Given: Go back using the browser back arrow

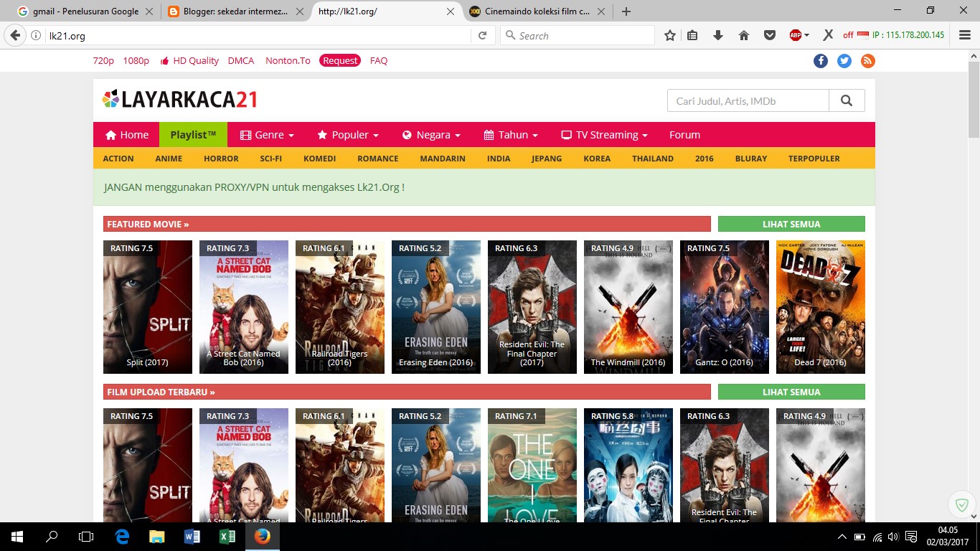Looking at the screenshot, I should [x=15, y=35].
